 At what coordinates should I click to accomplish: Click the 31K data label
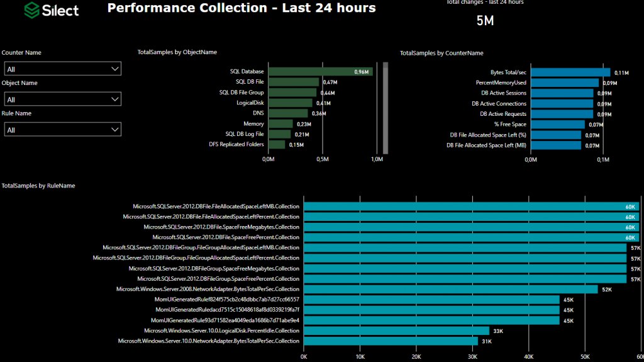(487, 341)
